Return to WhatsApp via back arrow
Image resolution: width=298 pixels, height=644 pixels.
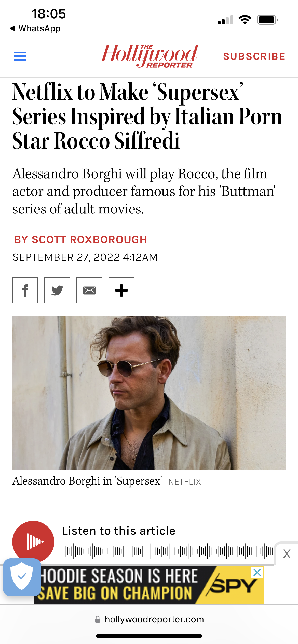tap(35, 28)
